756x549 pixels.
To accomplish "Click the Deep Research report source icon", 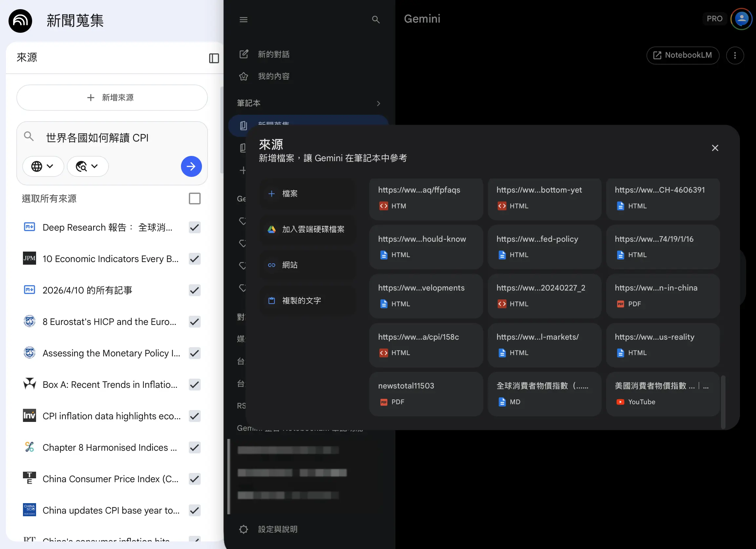I will [x=29, y=227].
